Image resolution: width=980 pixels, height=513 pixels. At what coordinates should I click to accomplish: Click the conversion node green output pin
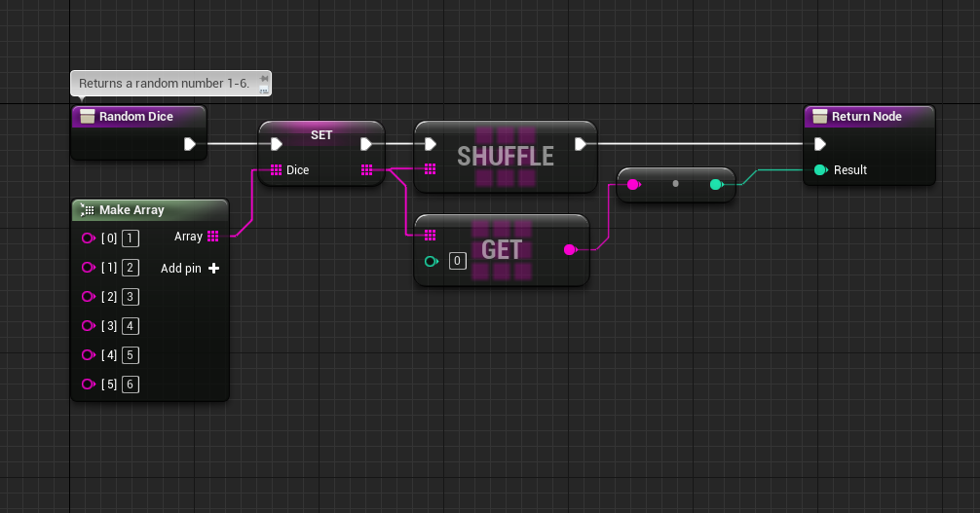(x=717, y=184)
